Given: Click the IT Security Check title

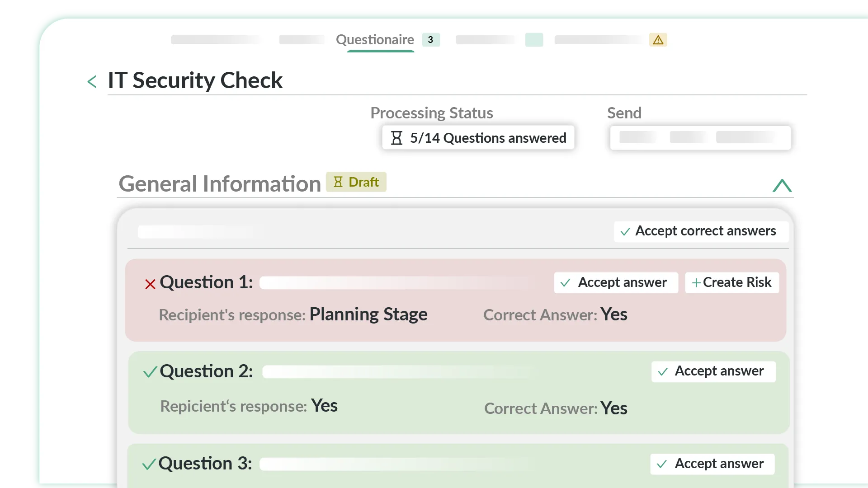Looking at the screenshot, I should click(x=195, y=80).
